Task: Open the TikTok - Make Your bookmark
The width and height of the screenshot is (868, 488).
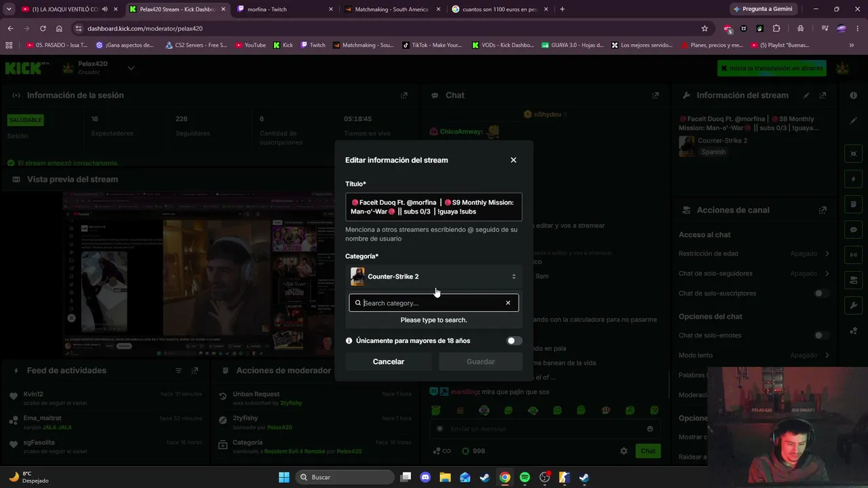Action: click(x=432, y=45)
